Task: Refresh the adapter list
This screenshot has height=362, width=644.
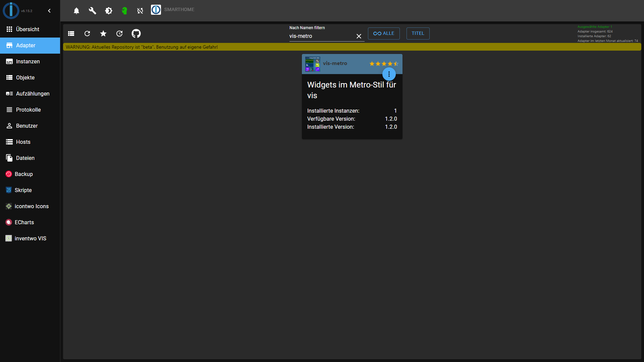Action: pyautogui.click(x=87, y=34)
